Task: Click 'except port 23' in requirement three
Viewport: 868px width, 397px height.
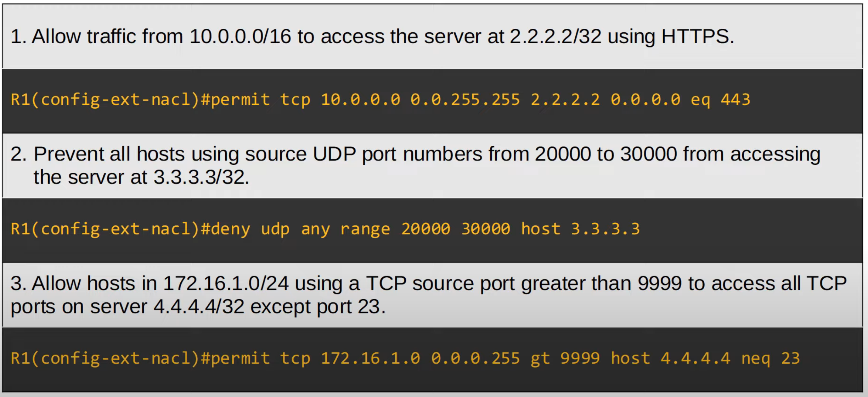Action: click(317, 307)
